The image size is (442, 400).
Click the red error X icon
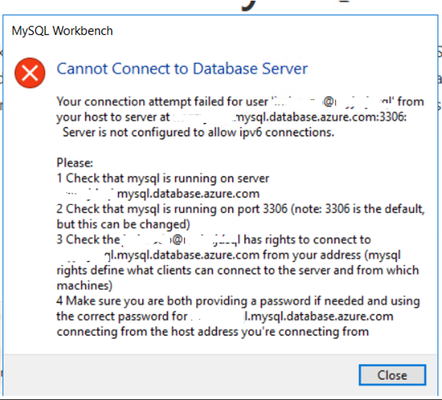pos(30,73)
